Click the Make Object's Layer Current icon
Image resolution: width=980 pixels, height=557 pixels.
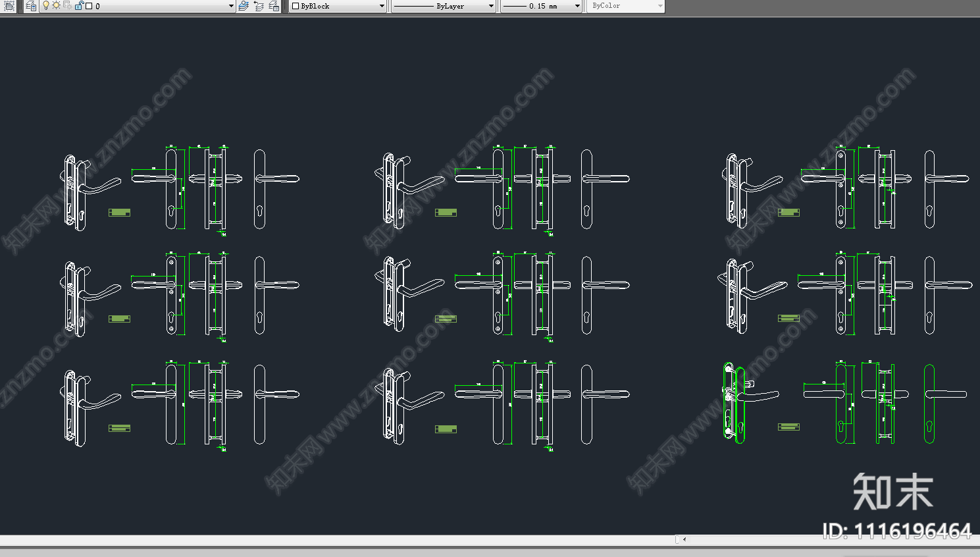point(244,6)
